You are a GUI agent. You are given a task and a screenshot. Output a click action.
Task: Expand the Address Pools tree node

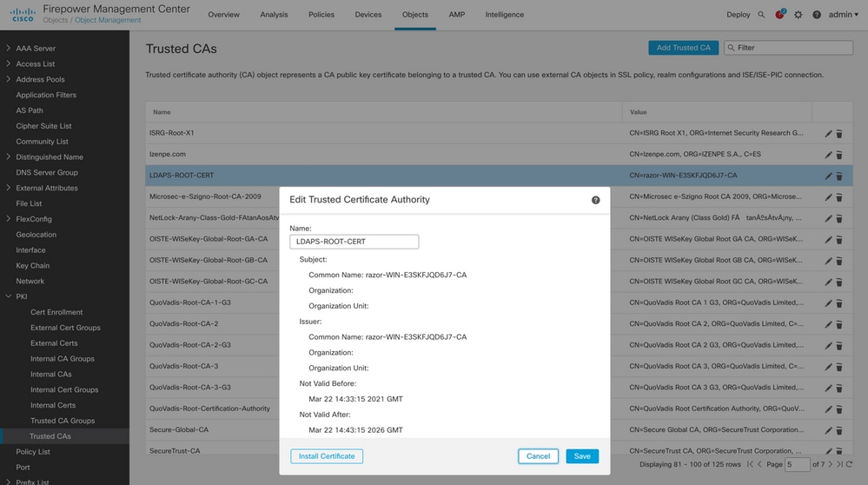(x=8, y=79)
